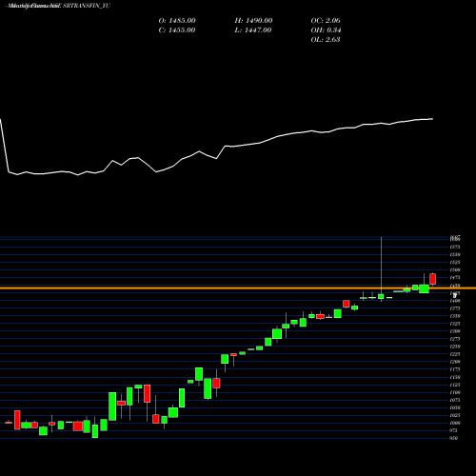Click the OL: 2.63 reading
Image resolution: width=476 pixels, height=476 pixels.
pos(326,40)
